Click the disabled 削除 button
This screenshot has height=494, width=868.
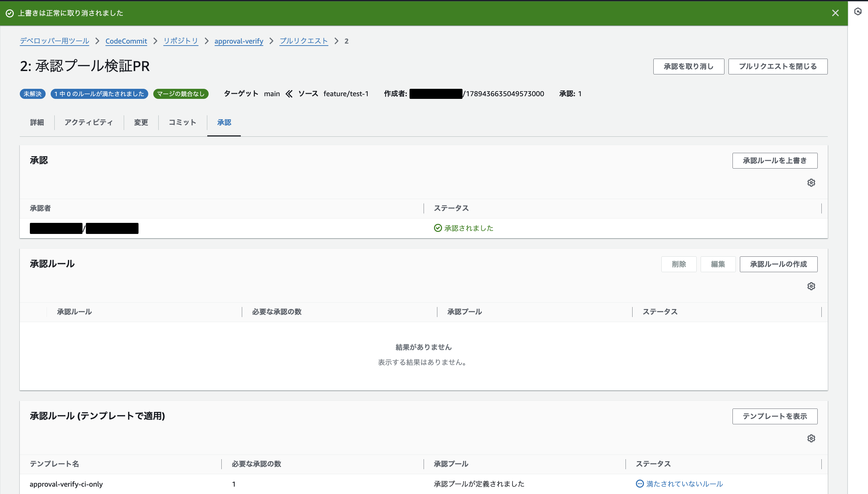(679, 264)
